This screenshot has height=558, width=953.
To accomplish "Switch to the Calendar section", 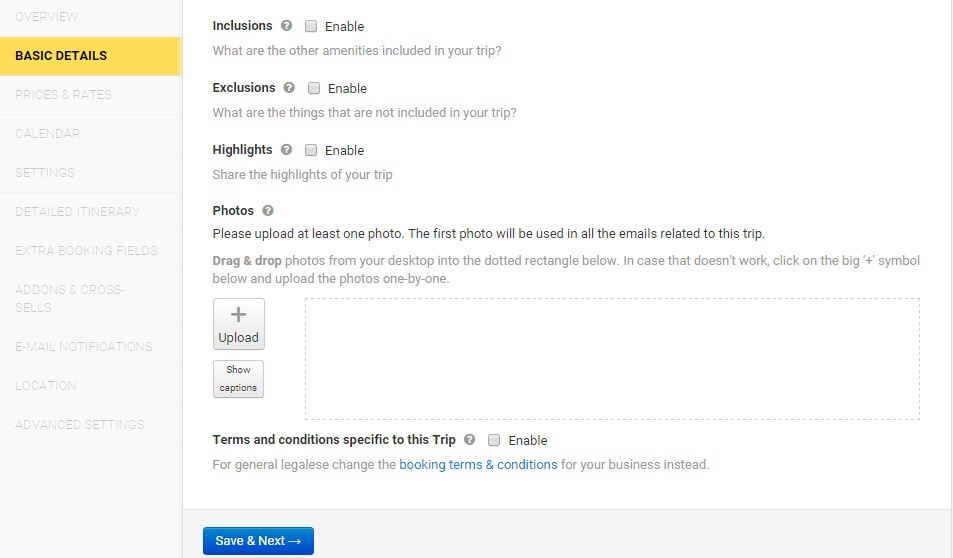I will point(47,134).
